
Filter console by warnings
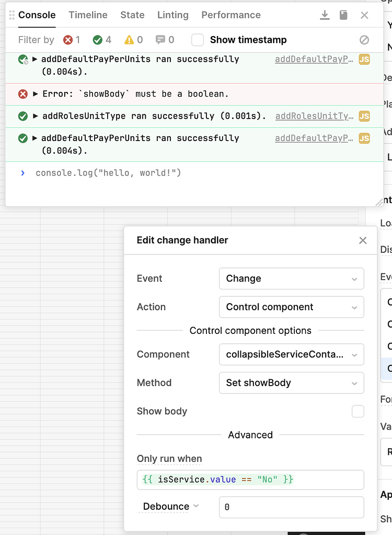(x=131, y=40)
